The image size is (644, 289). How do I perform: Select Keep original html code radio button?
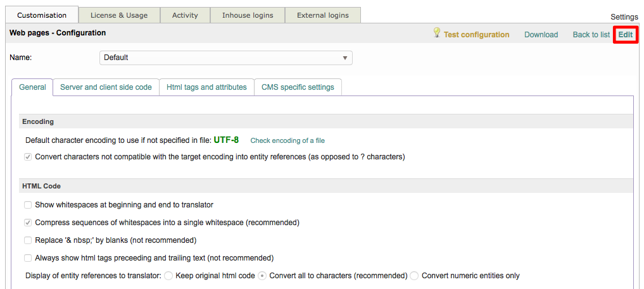(168, 276)
